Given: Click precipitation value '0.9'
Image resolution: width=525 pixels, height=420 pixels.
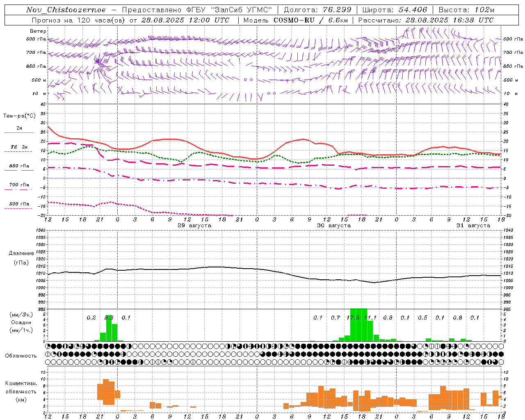Looking at the screenshot, I should click(388, 317).
